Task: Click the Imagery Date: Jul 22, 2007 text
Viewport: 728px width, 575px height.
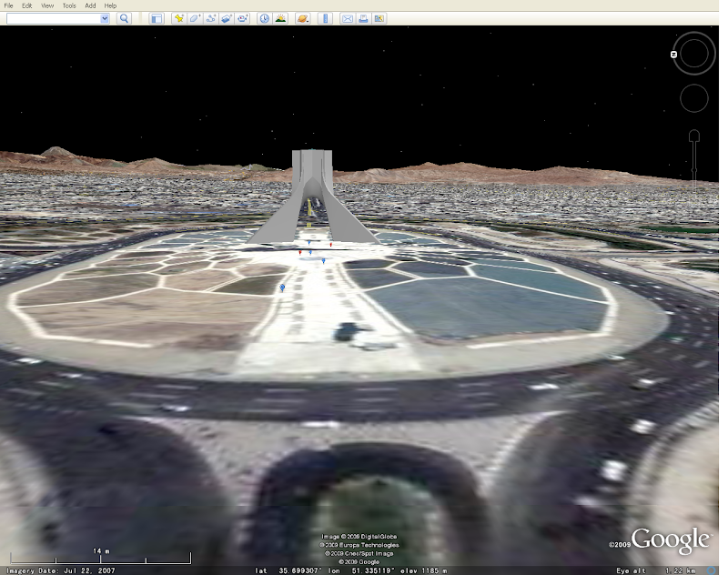Action: [60, 570]
